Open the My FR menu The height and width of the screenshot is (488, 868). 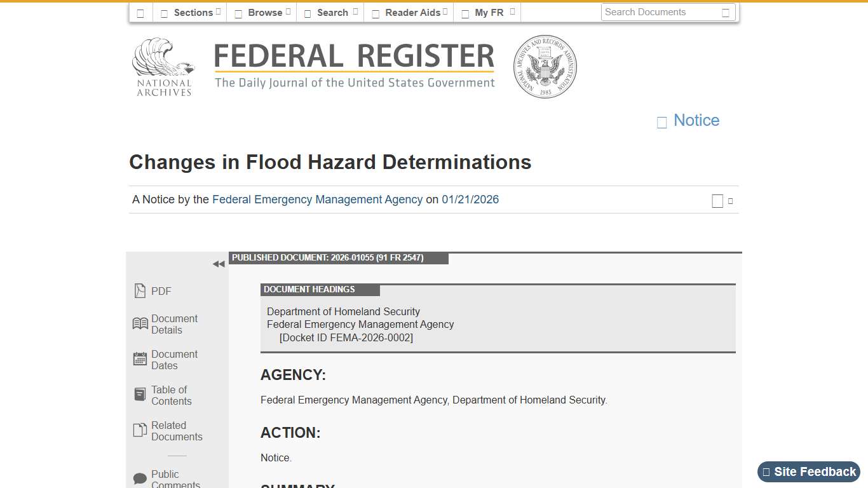tap(487, 12)
